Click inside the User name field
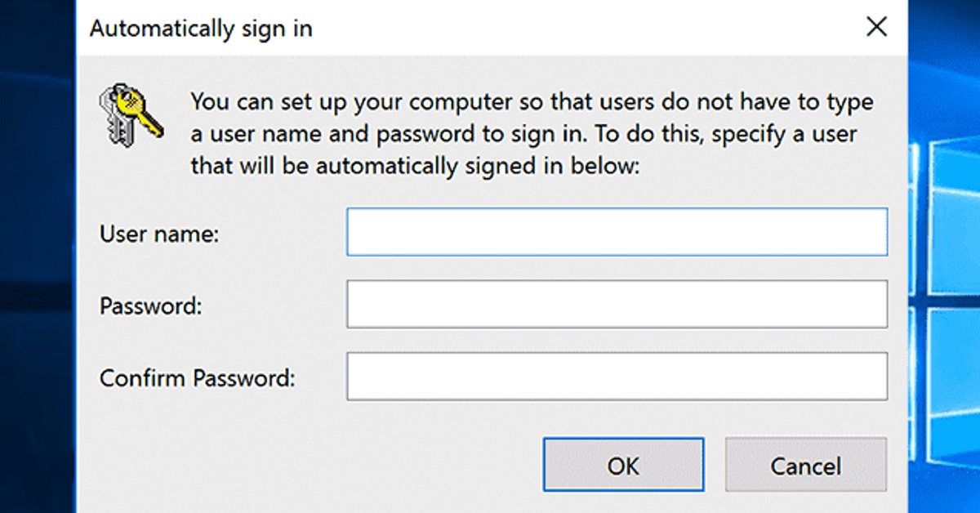 point(617,231)
